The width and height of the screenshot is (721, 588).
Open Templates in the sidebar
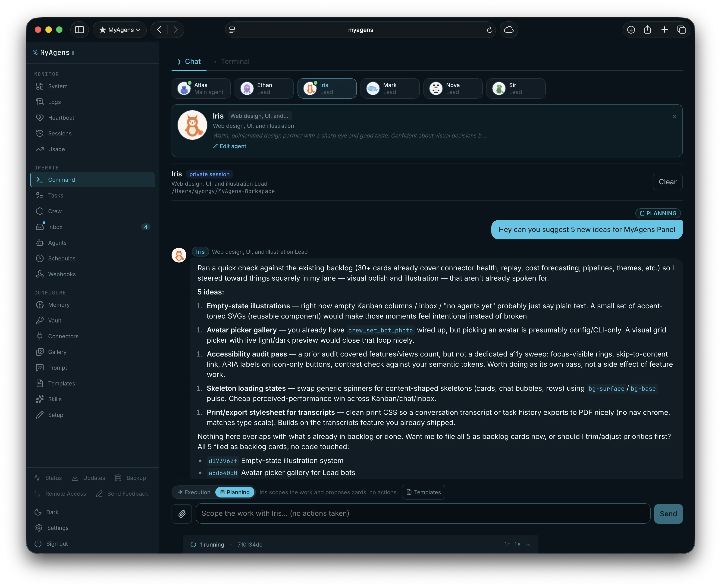(92, 383)
